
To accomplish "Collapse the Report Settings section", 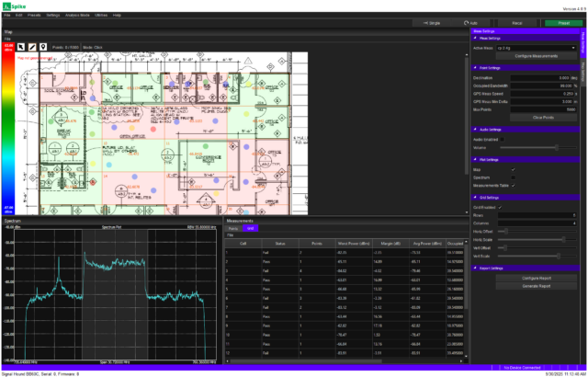I will (475, 268).
